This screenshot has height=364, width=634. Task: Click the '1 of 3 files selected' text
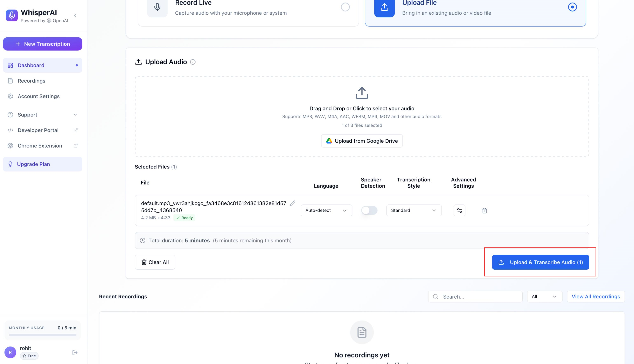[362, 125]
